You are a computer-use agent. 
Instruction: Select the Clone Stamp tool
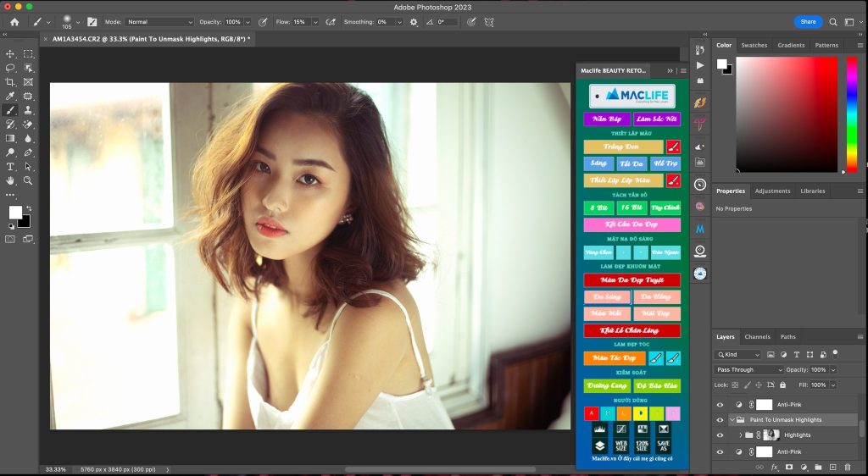coord(28,110)
